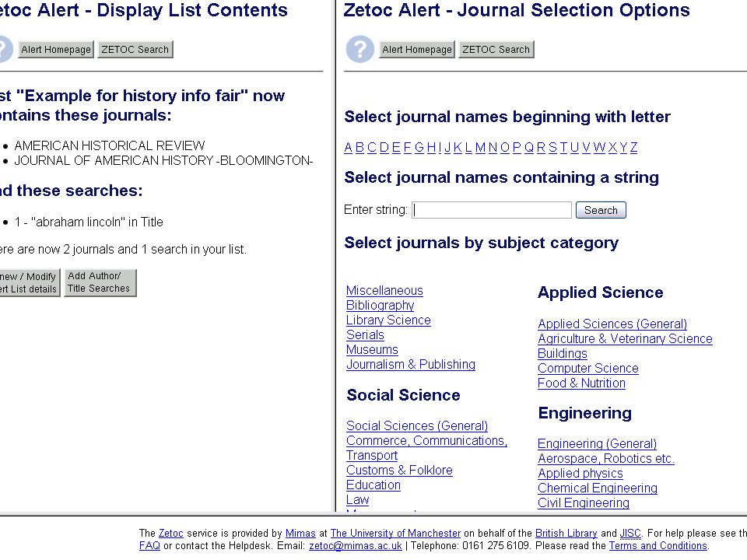
Task: Follow the Mimas link in footer
Action: tap(300, 534)
